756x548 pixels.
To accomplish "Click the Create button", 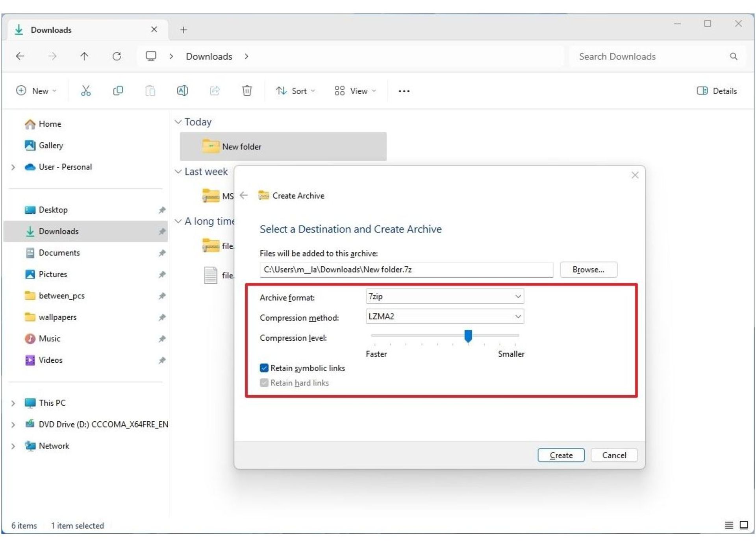I will pyautogui.click(x=561, y=455).
